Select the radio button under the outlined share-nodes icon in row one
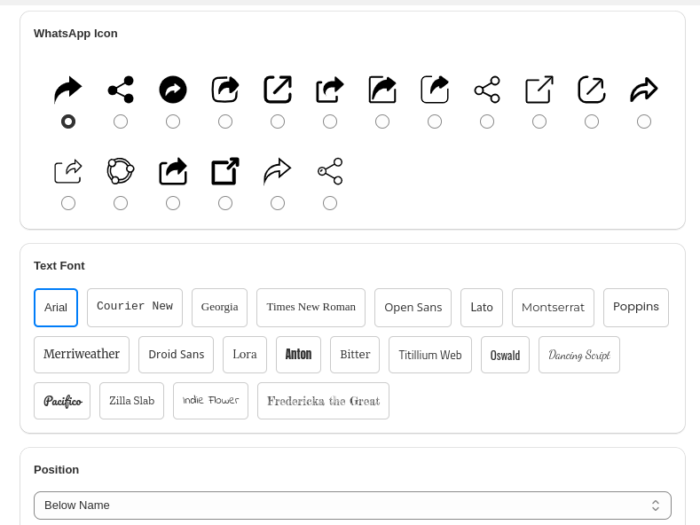 click(x=487, y=121)
